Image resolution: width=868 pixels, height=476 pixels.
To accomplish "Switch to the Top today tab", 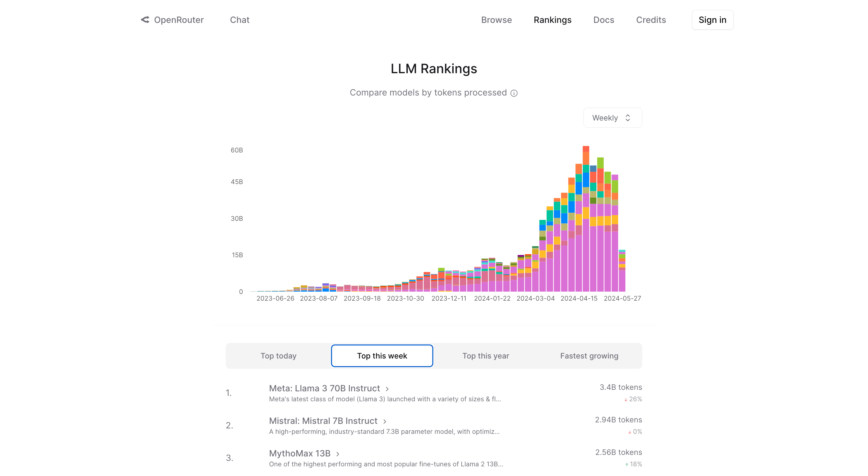I will coord(278,356).
